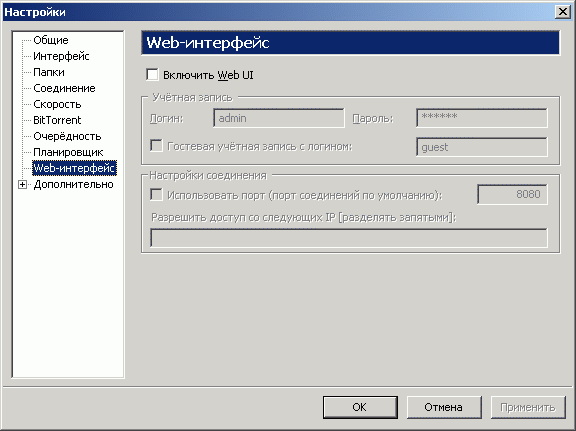The image size is (576, 431).
Task: Expand the Дополнительно tree node
Action: click(x=22, y=184)
